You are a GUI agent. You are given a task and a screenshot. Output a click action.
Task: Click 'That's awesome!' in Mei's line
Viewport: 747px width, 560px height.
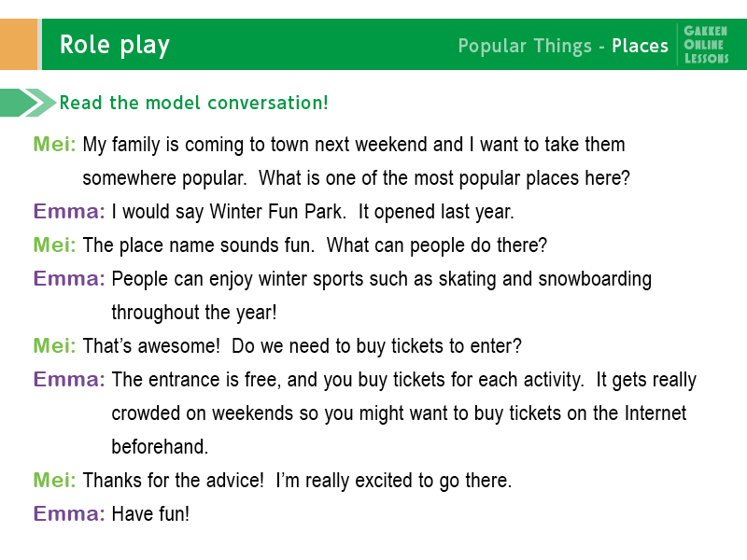pos(151,345)
